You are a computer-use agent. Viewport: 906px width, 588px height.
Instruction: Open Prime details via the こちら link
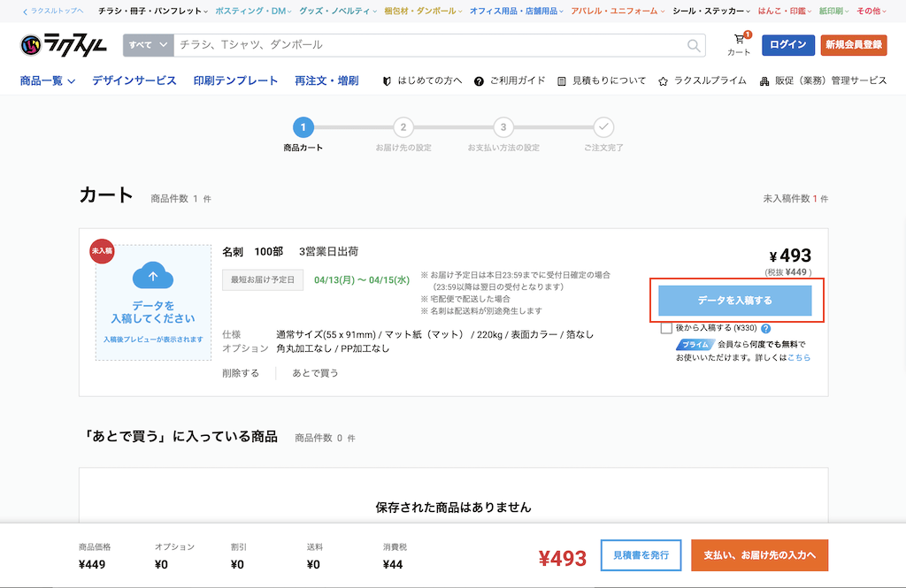tap(798, 357)
